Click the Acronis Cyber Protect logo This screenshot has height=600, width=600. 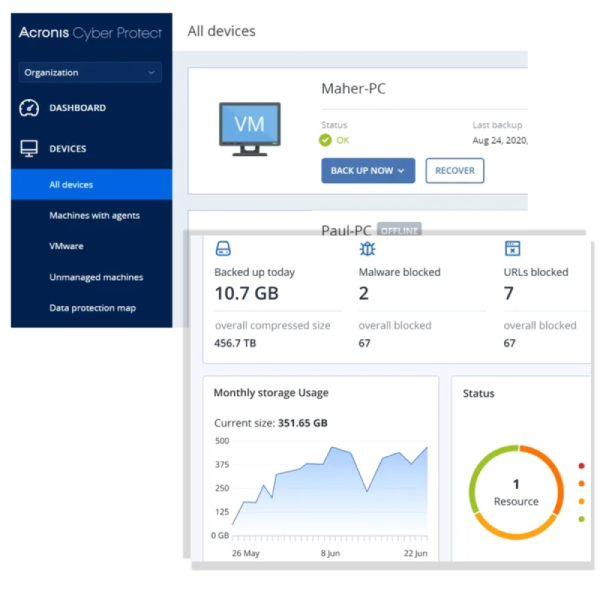(x=90, y=33)
